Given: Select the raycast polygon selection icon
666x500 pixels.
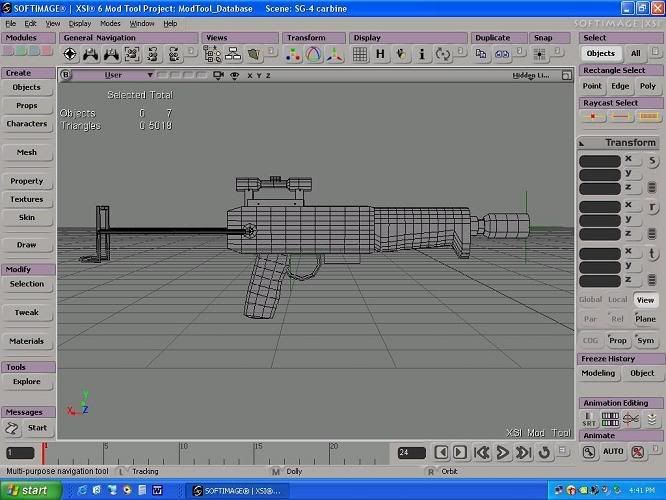Looking at the screenshot, I should coord(648,116).
